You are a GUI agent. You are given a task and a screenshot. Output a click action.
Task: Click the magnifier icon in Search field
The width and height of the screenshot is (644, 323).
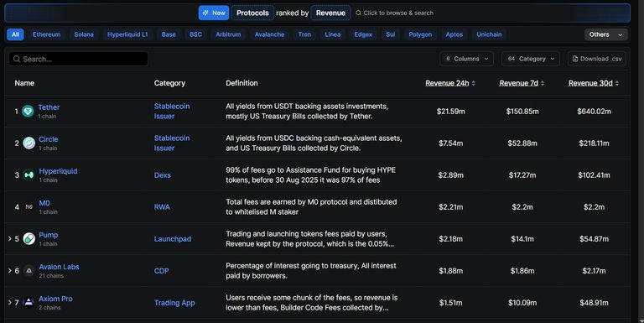click(17, 59)
